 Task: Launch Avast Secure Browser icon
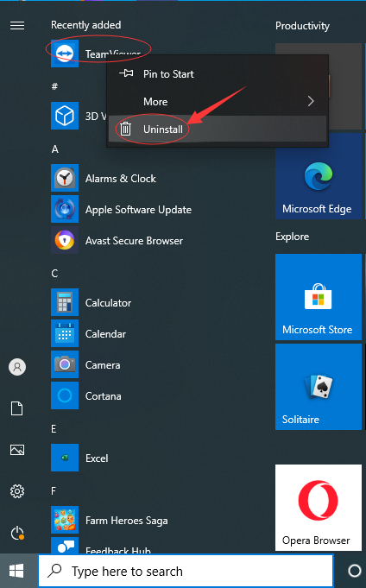click(65, 240)
